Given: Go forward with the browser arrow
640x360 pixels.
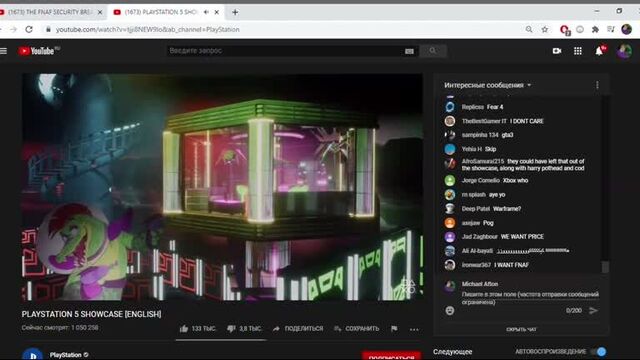Looking at the screenshot, I should pyautogui.click(x=13, y=29).
